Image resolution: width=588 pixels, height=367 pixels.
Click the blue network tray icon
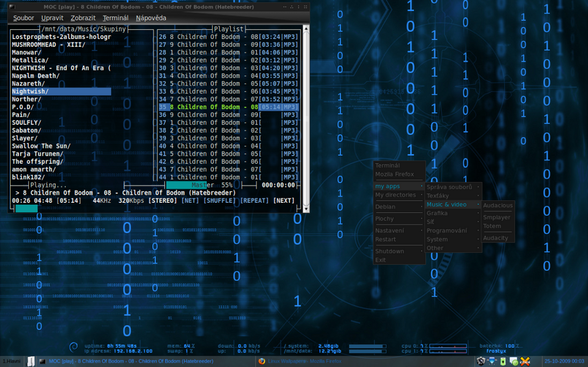[492, 361]
